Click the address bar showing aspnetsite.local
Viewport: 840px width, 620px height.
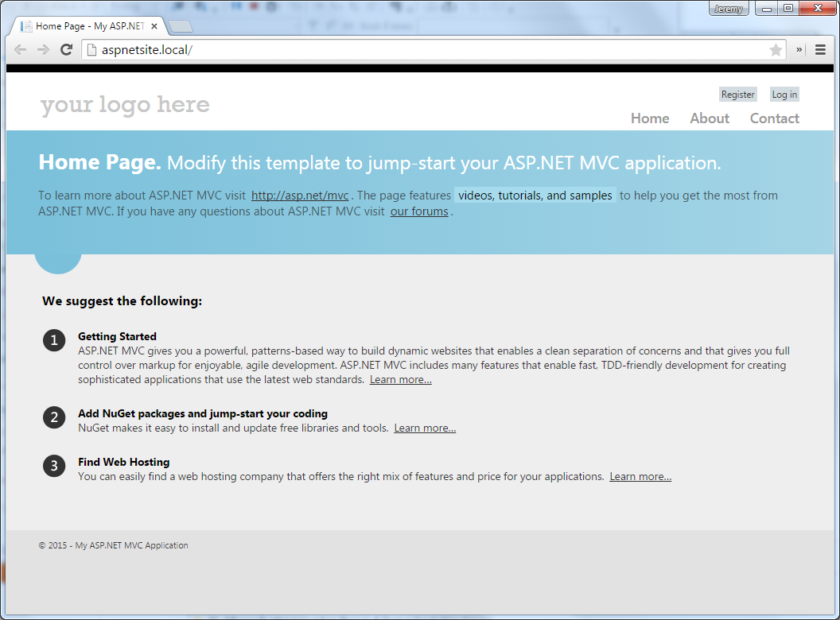coord(430,50)
